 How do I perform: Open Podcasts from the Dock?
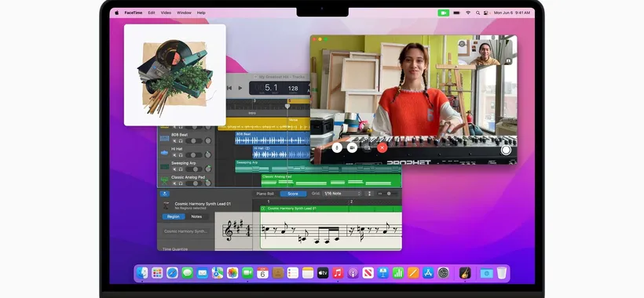353,273
